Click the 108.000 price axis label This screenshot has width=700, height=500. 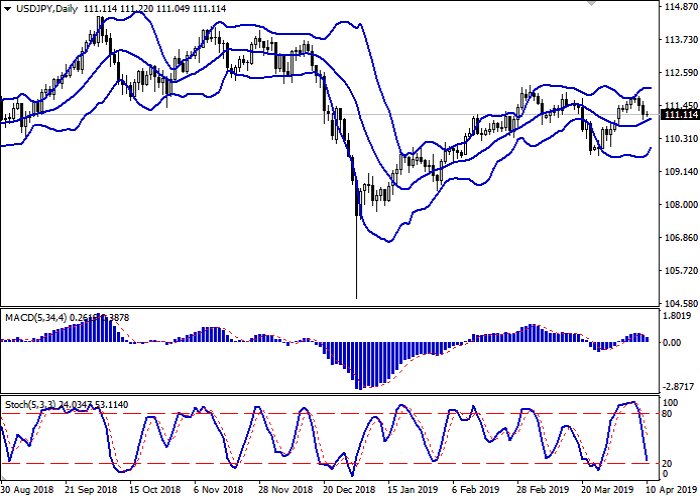point(679,205)
